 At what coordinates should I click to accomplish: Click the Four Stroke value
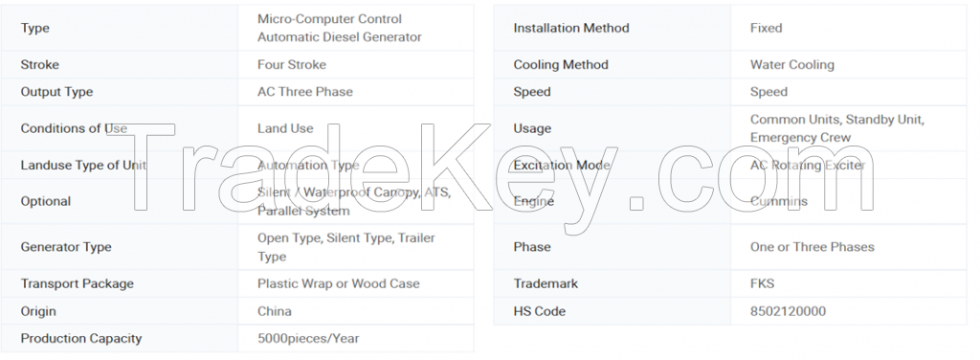291,64
